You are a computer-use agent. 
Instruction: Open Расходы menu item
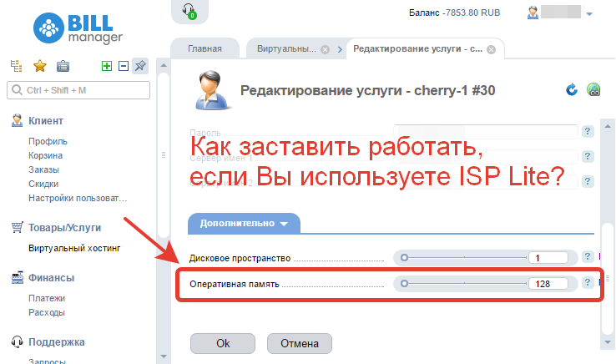[47, 312]
